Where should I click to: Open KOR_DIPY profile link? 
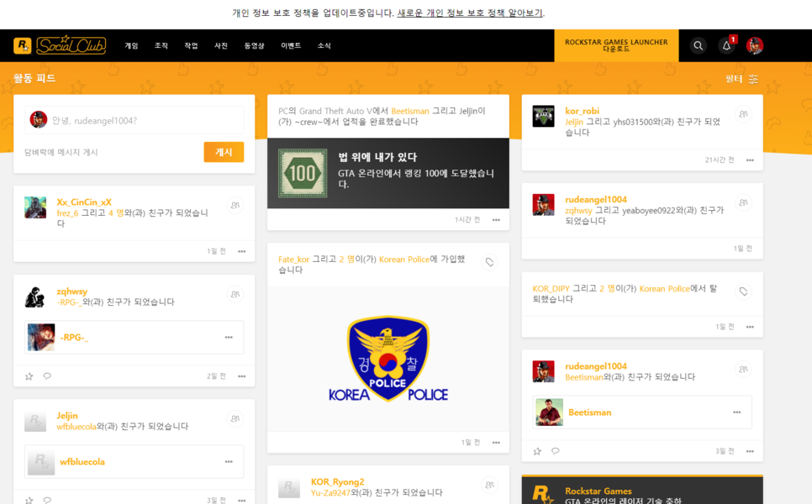(x=551, y=289)
